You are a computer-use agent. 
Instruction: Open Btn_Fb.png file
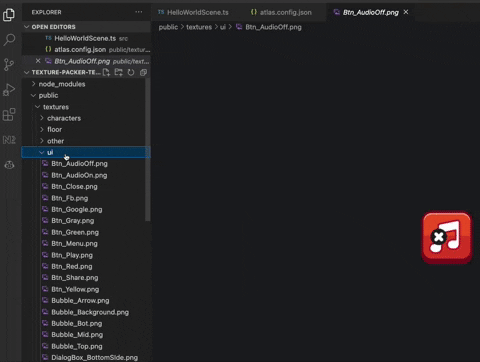point(86,198)
